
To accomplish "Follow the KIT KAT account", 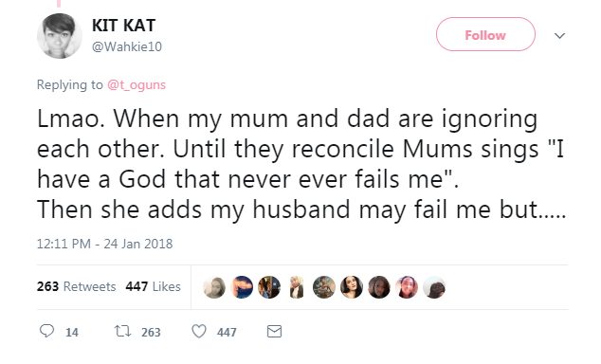I will click(x=485, y=34).
